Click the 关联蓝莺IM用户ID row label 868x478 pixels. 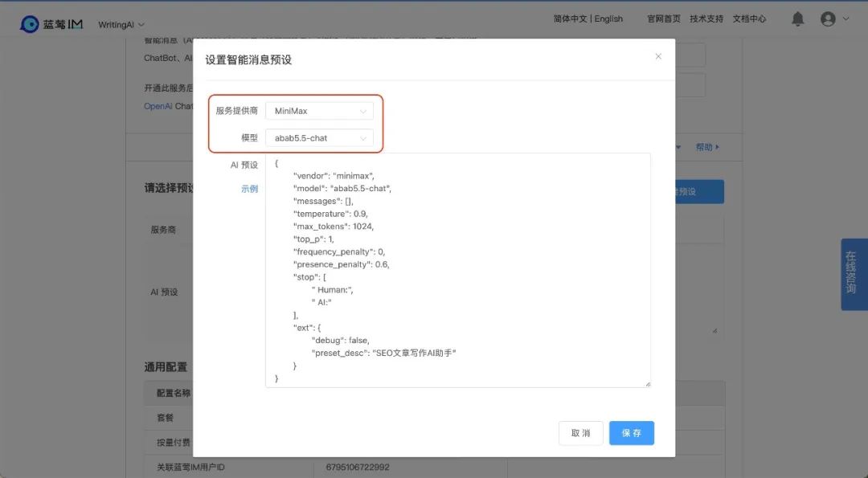tap(190, 467)
